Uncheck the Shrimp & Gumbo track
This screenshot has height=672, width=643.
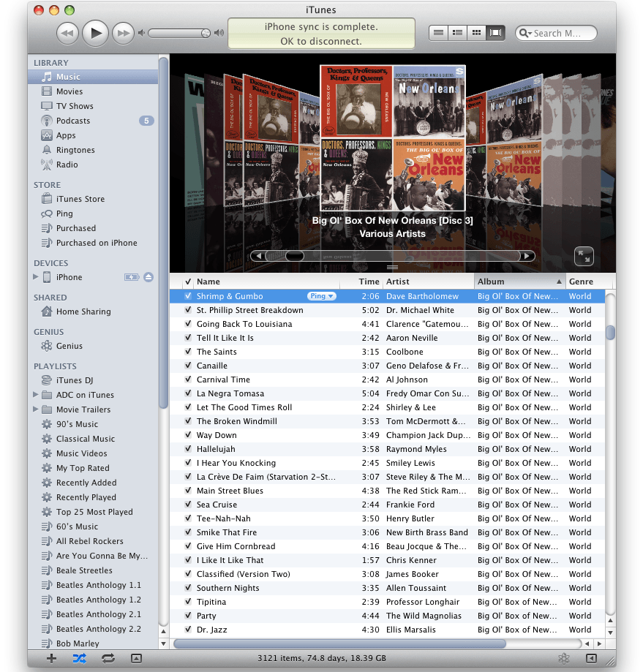[x=188, y=296]
